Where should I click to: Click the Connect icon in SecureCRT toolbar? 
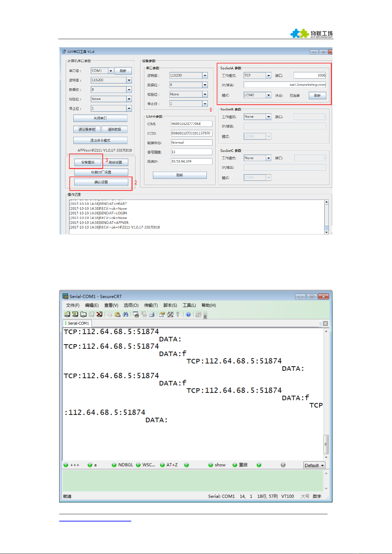67,314
